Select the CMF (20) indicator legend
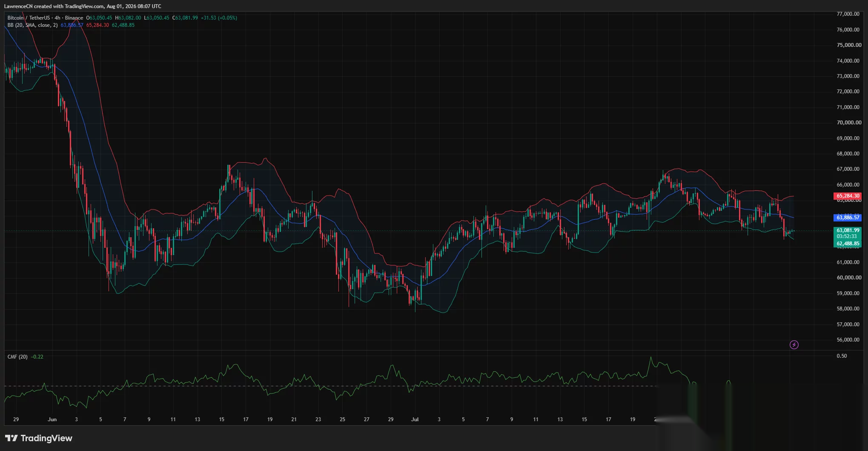Image resolution: width=868 pixels, height=451 pixels. pos(17,357)
